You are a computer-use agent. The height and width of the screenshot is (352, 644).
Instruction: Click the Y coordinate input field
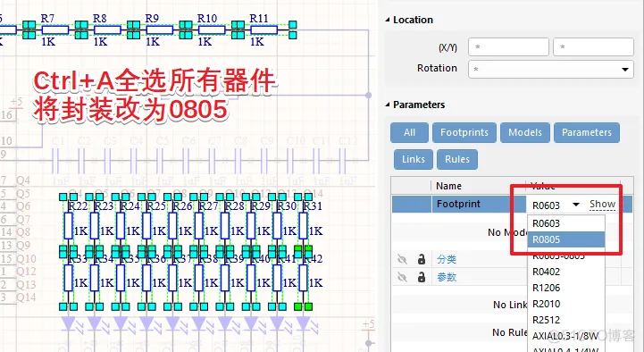[593, 46]
